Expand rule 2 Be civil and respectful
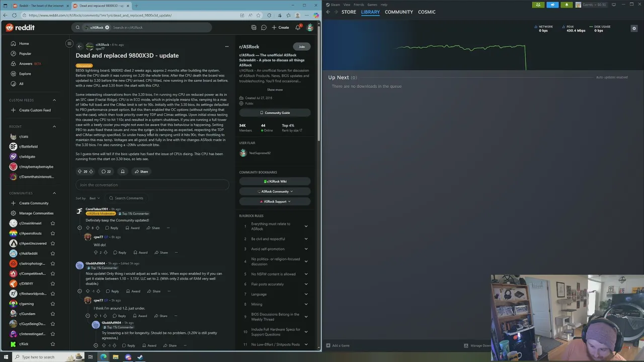The height and width of the screenshot is (362, 644). pos(306,239)
